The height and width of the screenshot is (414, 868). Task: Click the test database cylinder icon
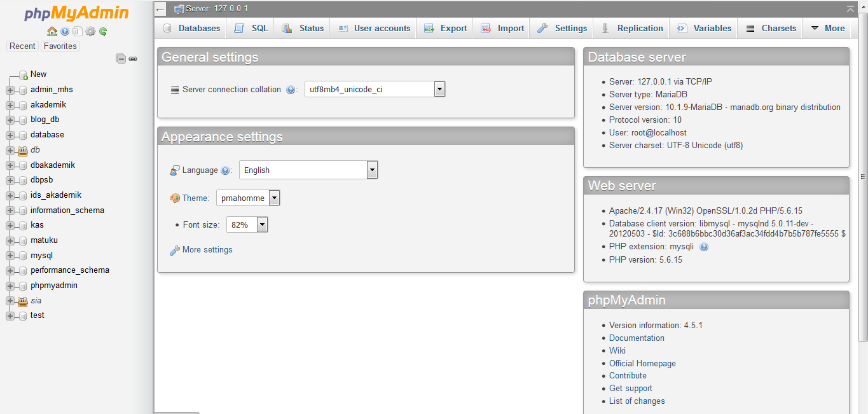(x=23, y=316)
